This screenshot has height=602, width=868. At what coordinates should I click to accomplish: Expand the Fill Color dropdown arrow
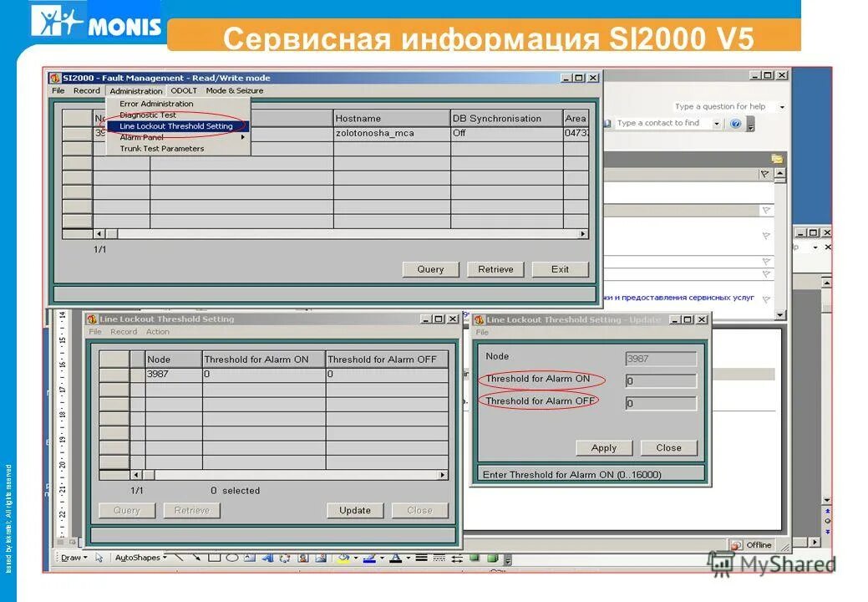[355, 558]
